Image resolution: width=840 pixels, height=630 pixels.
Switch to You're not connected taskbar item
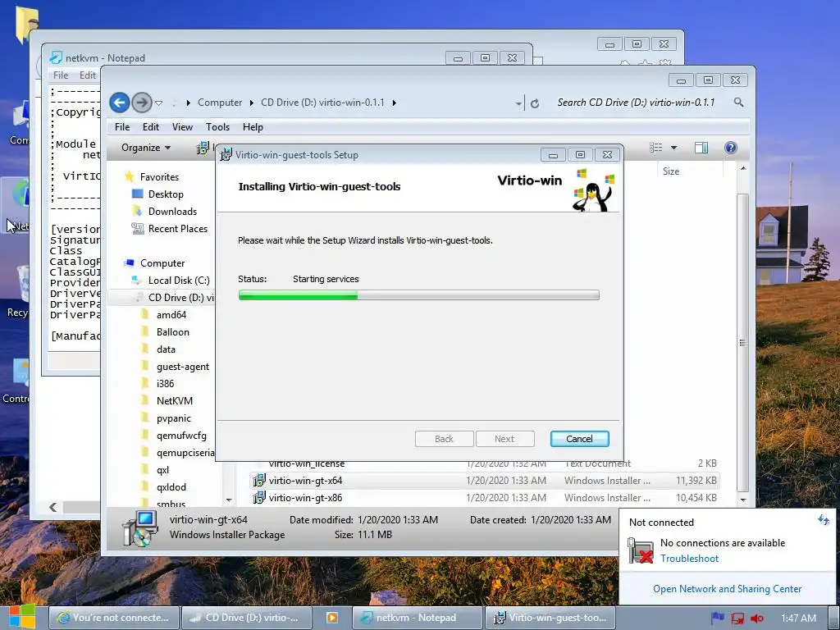(113, 618)
